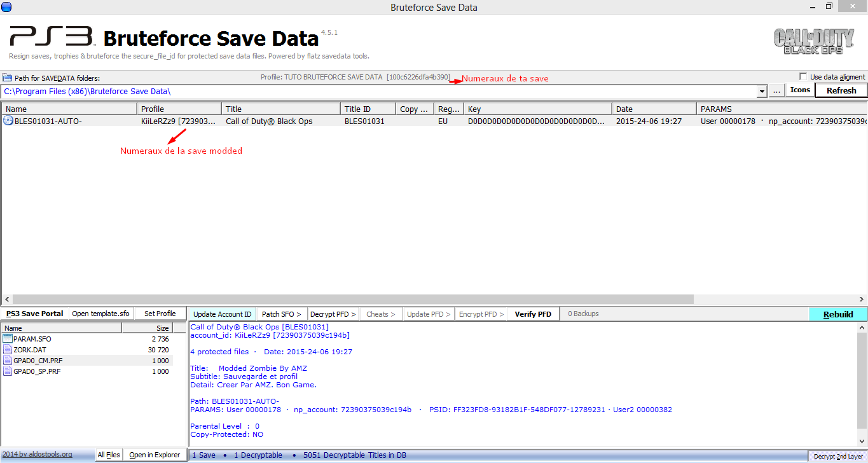This screenshot has height=463, width=868.
Task: Click the 2015-24-06 19:27 date cell in save row
Action: pyautogui.click(x=649, y=121)
